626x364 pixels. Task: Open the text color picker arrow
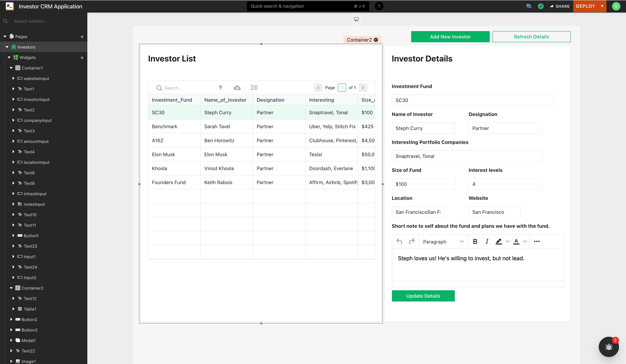[x=525, y=241]
